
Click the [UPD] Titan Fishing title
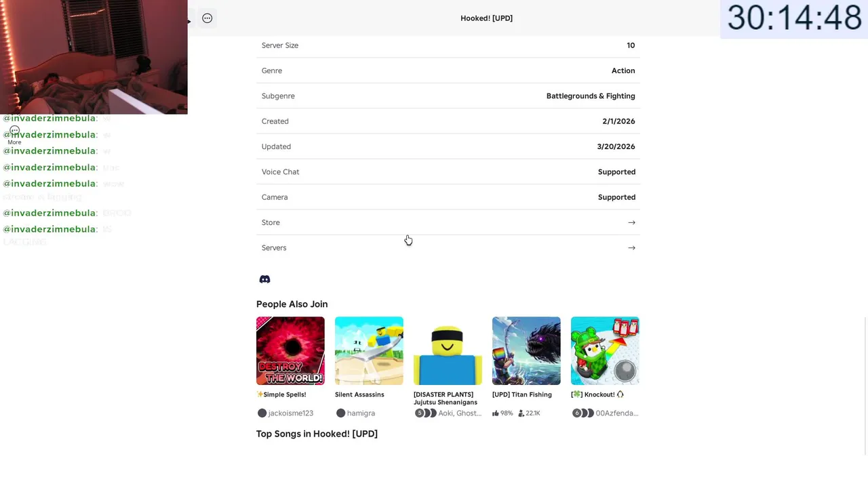pyautogui.click(x=522, y=394)
